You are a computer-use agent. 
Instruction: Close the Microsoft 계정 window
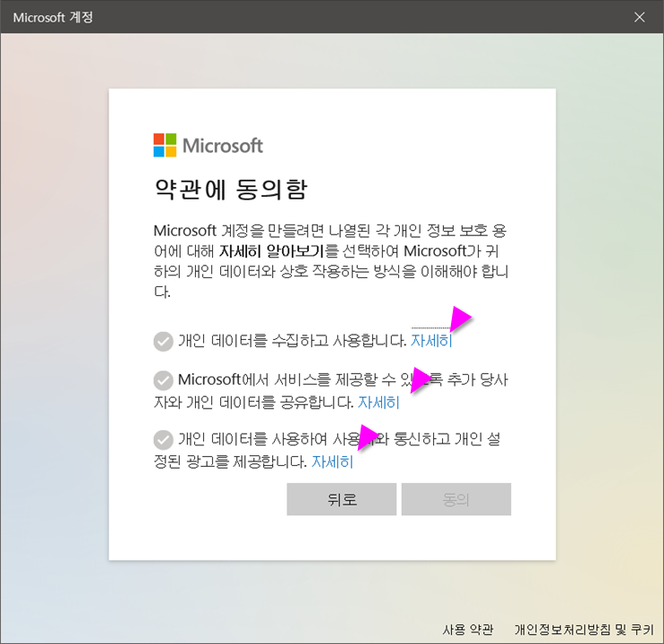click(x=640, y=17)
